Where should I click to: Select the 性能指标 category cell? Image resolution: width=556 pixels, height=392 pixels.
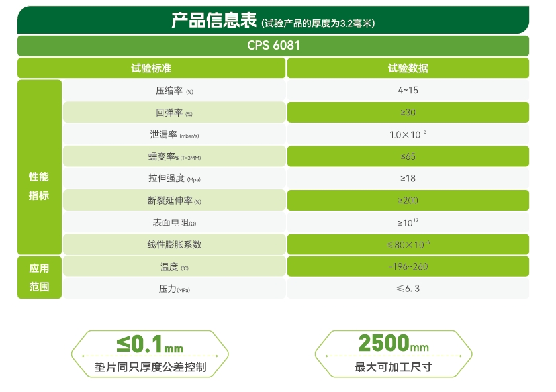39,186
